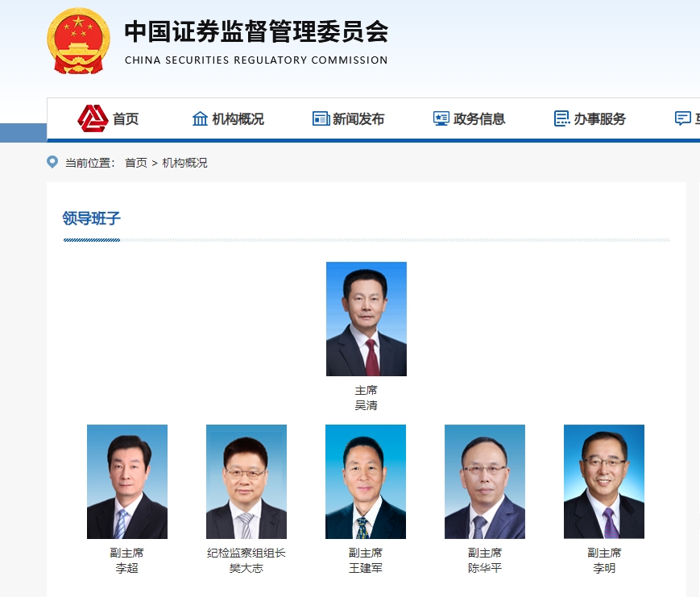Open the 首页 navigation menu item
This screenshot has height=597, width=700.
[126, 118]
